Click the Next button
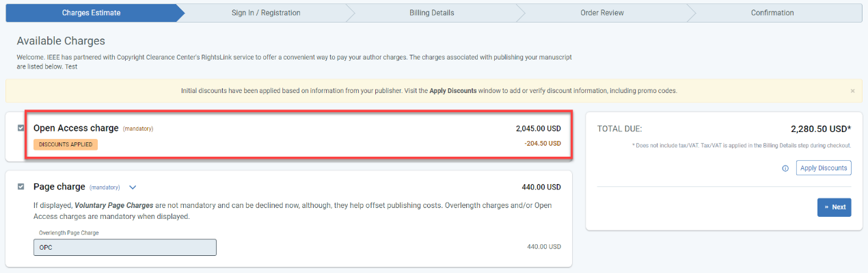Screen dimensions: 868x273 [835, 207]
